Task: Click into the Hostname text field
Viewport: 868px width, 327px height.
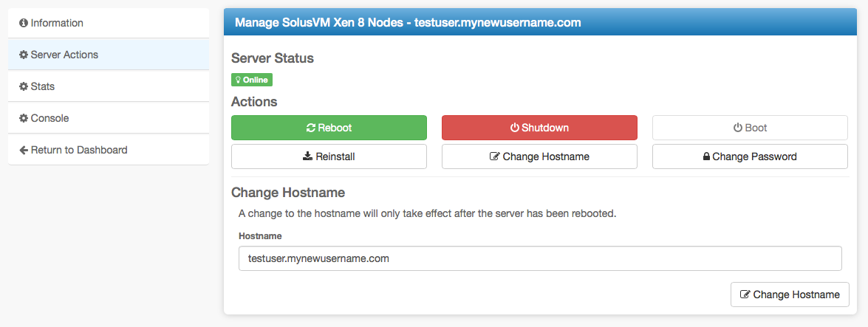Action: [x=540, y=259]
